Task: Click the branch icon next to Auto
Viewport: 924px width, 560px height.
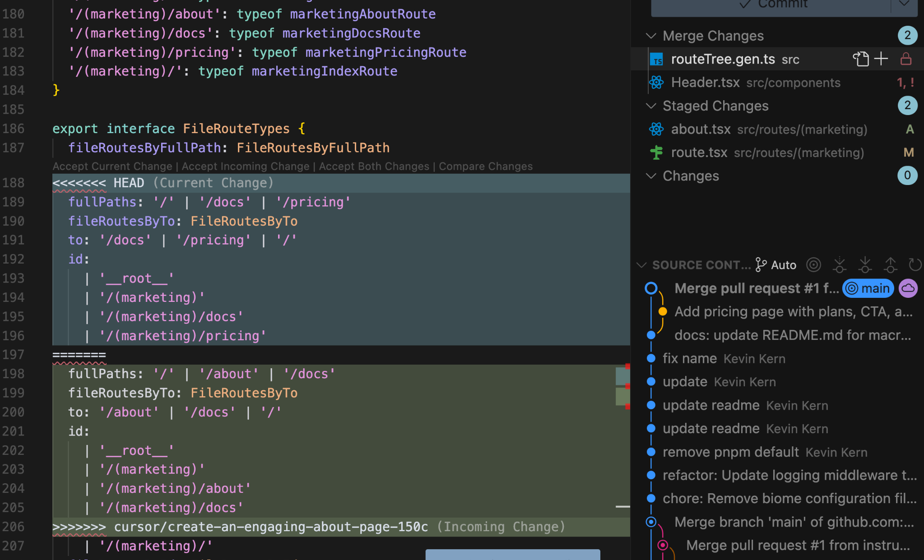Action: coord(761,265)
